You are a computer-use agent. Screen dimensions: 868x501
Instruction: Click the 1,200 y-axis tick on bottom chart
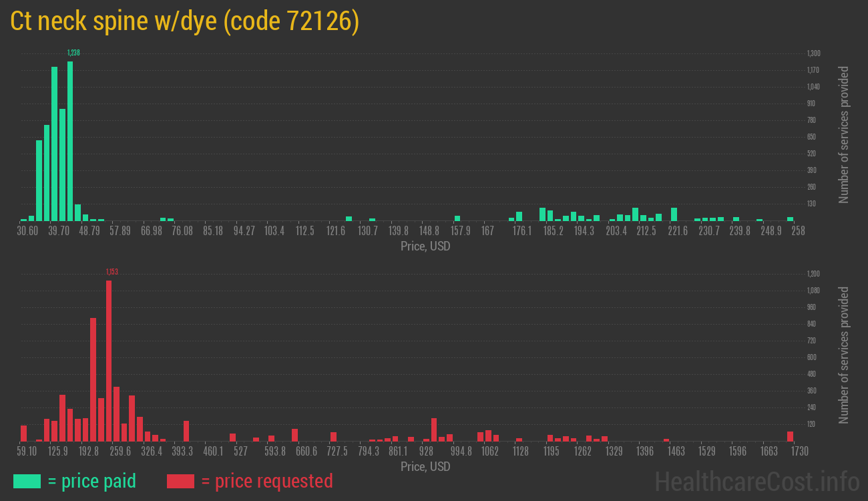pos(813,274)
